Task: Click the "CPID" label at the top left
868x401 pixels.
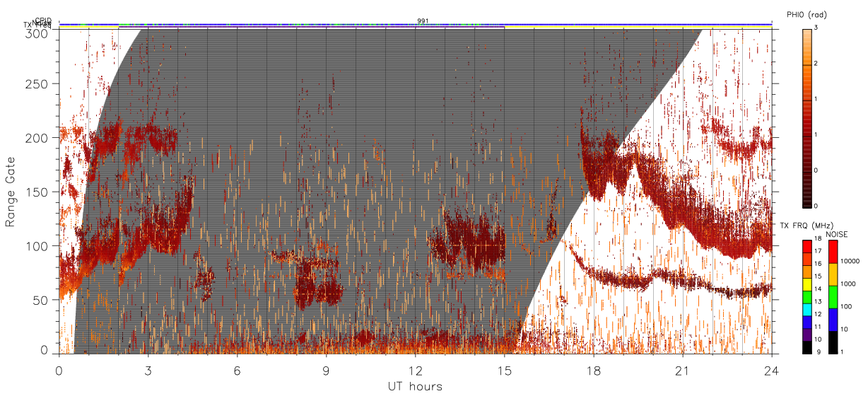Action: coord(43,21)
